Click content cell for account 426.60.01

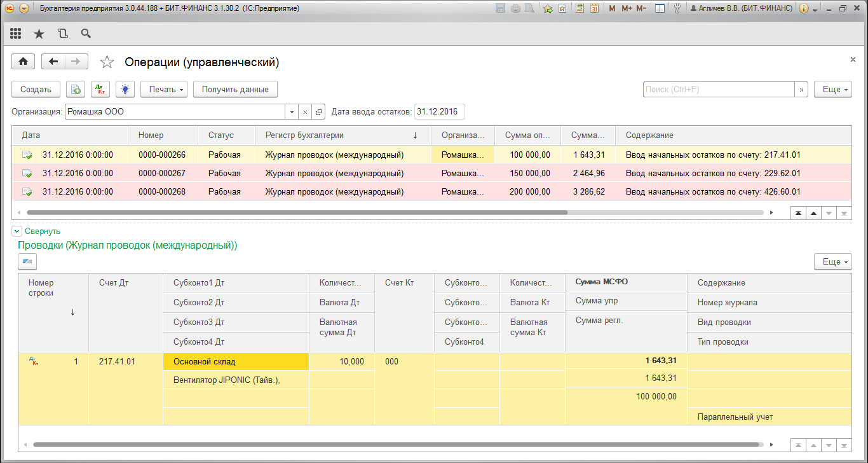point(734,191)
